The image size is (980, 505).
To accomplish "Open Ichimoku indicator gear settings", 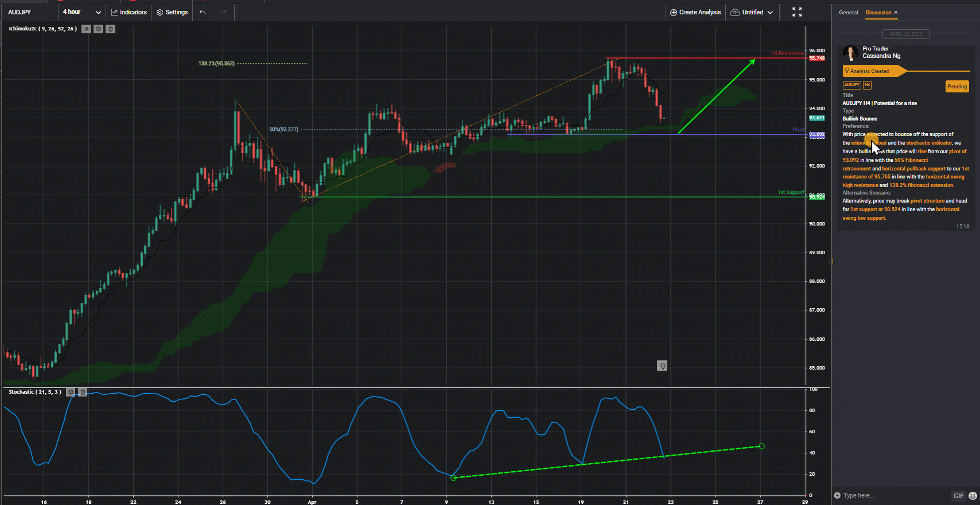I will (x=99, y=29).
